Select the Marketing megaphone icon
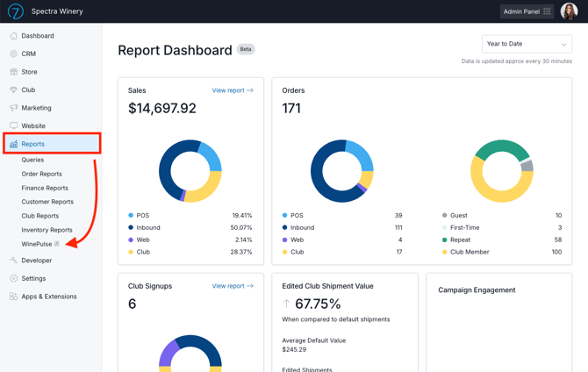The height and width of the screenshot is (372, 588). (x=13, y=108)
